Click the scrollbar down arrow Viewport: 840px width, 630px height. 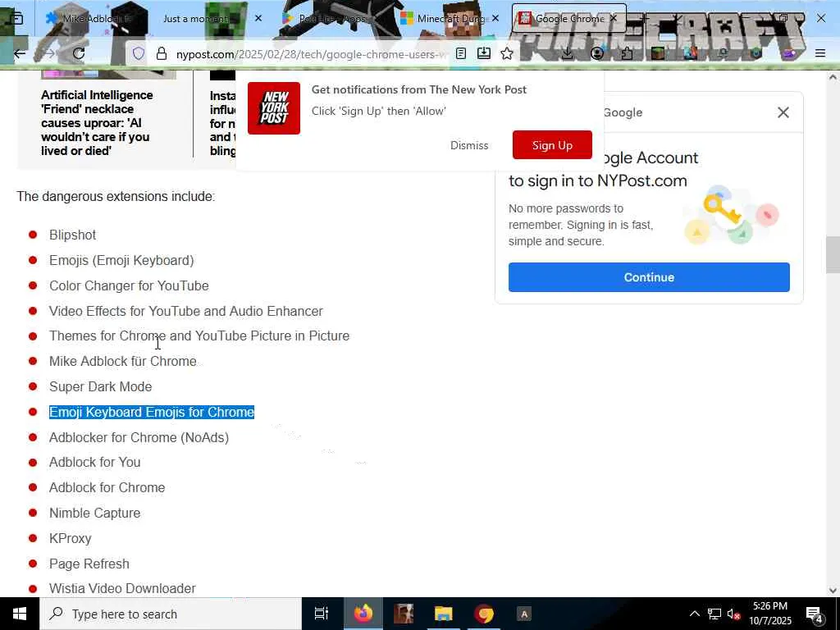[x=833, y=590]
